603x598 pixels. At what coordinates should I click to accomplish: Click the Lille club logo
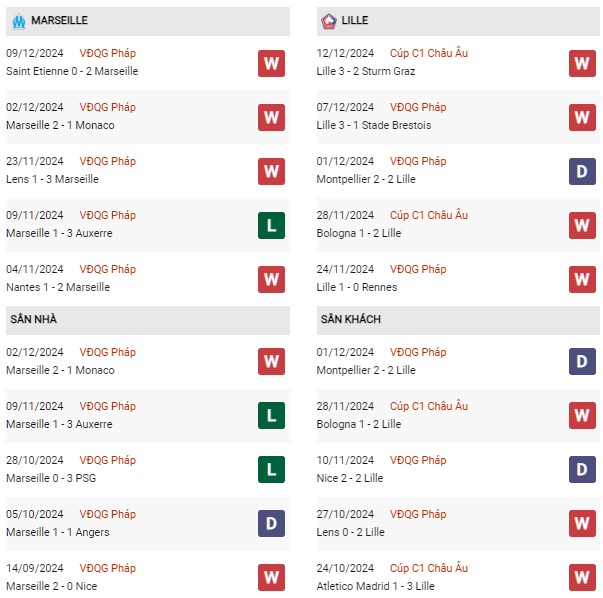tap(329, 21)
